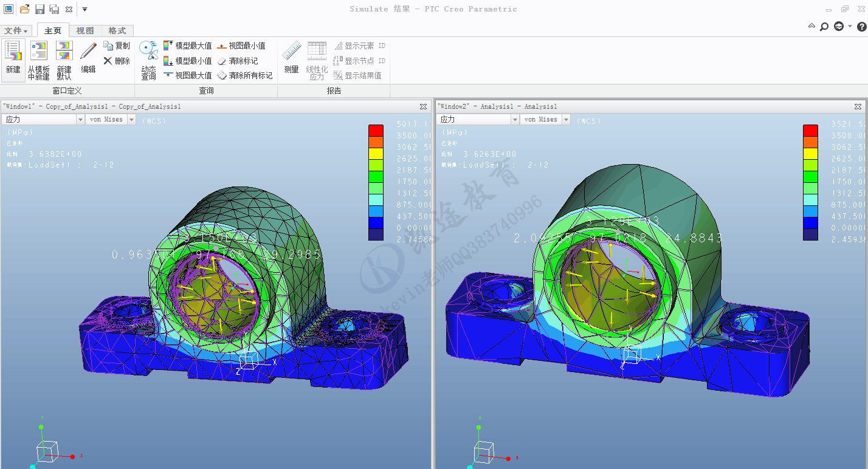Click the window switcher icon in the top-left corner
868x469 pixels.
[x=9, y=9]
